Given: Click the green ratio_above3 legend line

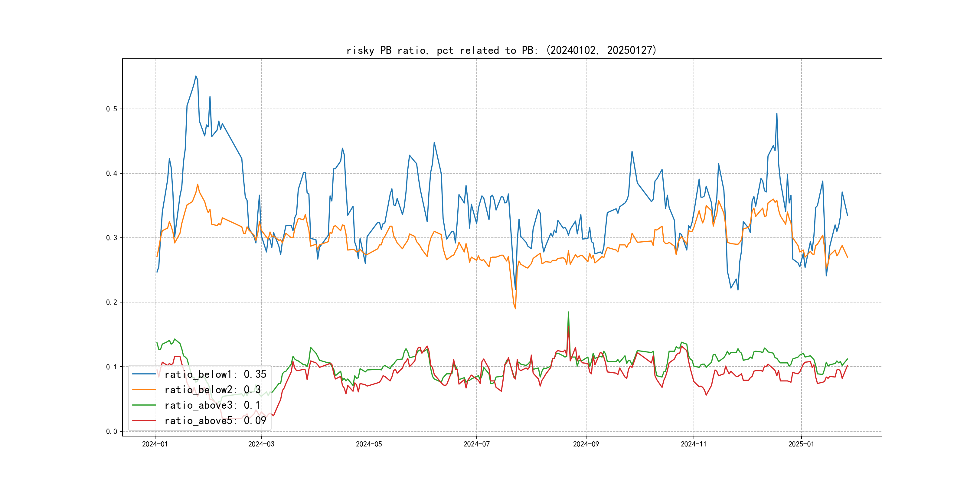Looking at the screenshot, I should [144, 405].
